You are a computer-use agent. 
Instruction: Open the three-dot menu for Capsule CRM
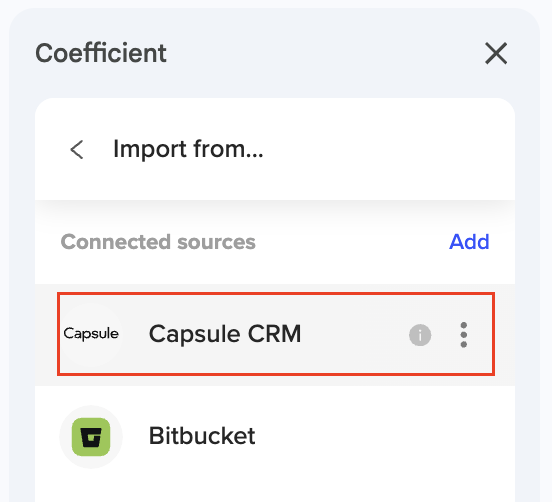coord(464,335)
